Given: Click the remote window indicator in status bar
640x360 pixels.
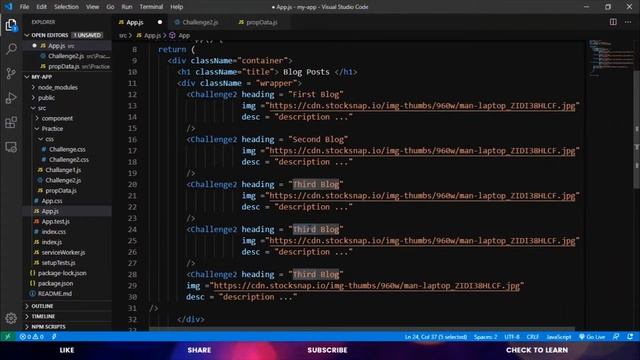Looking at the screenshot, I should point(8,337).
